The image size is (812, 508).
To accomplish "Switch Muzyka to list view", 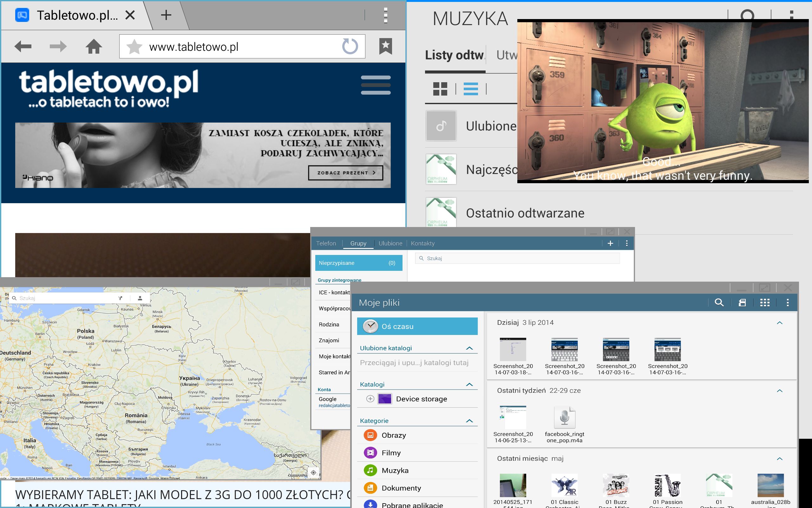I will [x=470, y=89].
